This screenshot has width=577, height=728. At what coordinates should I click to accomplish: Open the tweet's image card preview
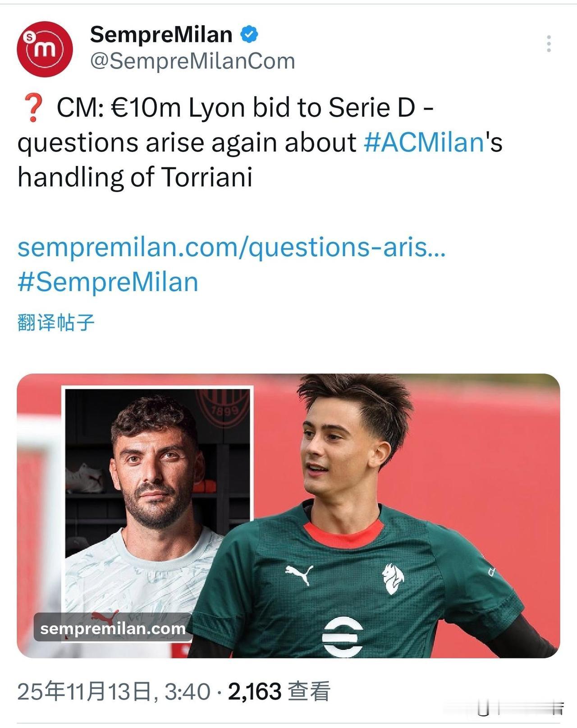pos(288,516)
